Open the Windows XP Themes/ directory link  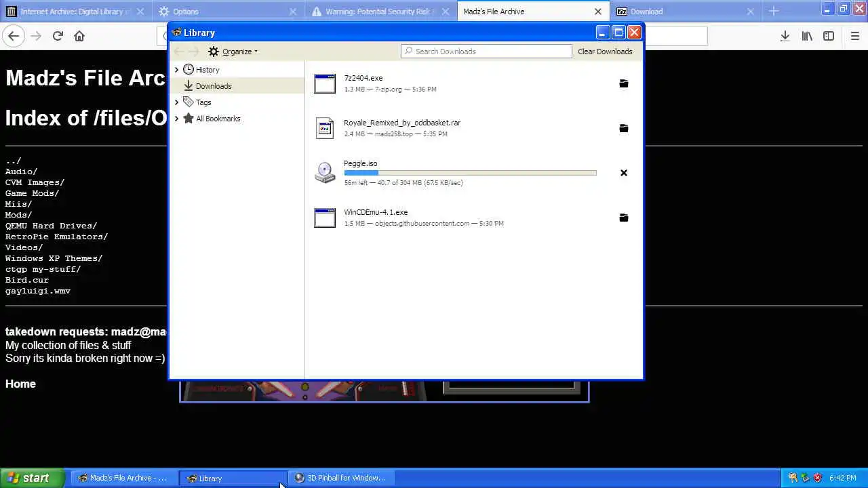point(54,258)
